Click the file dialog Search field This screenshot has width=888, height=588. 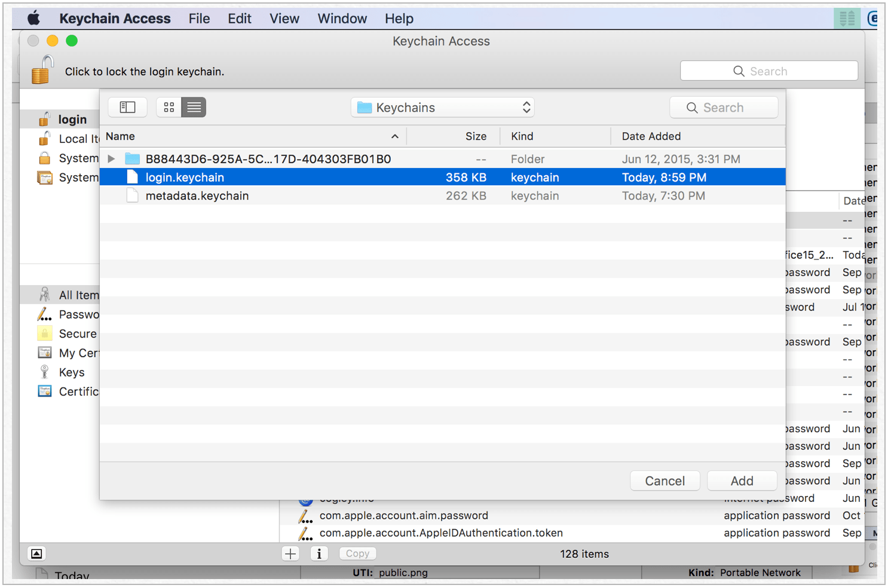[x=724, y=108]
